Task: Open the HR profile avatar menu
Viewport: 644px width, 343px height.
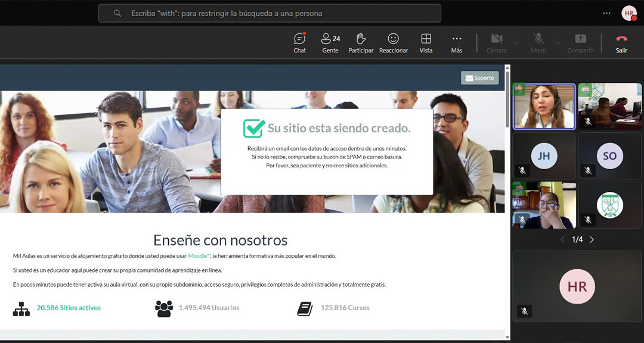Action: [628, 13]
